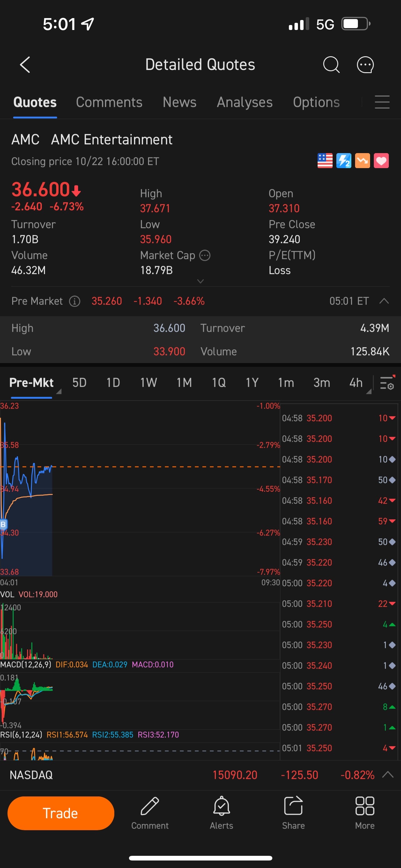Switch to the Analyses tab
Screen dimensions: 401x868
click(245, 102)
